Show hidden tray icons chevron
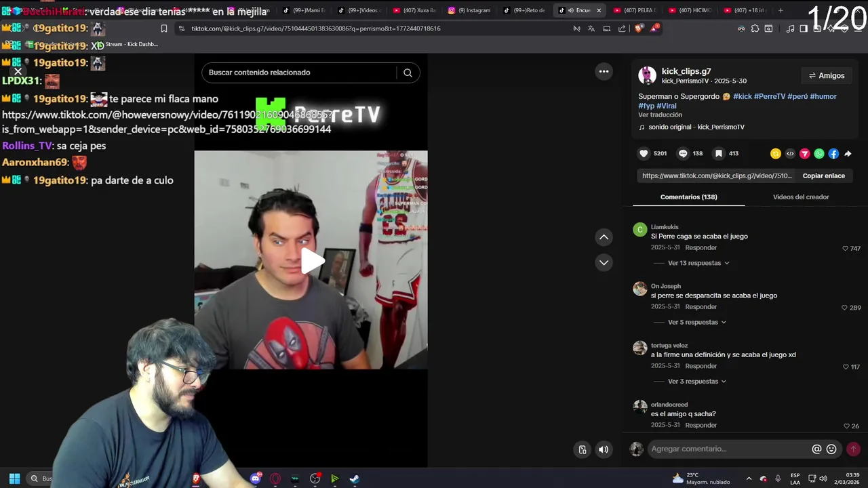 [749, 479]
